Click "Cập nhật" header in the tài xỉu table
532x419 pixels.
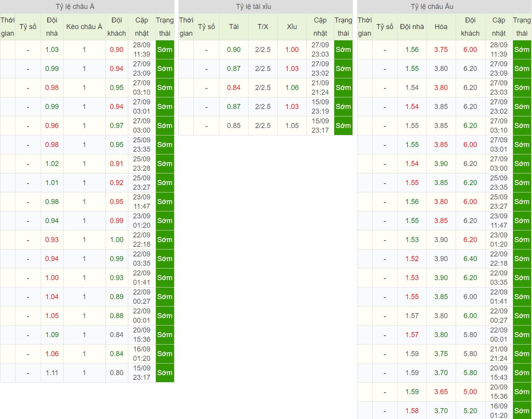pyautogui.click(x=320, y=27)
